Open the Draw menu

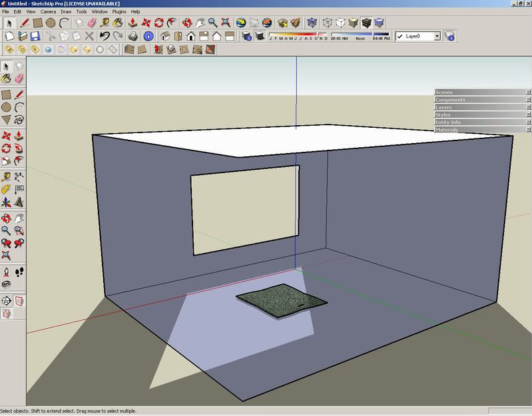(66, 11)
